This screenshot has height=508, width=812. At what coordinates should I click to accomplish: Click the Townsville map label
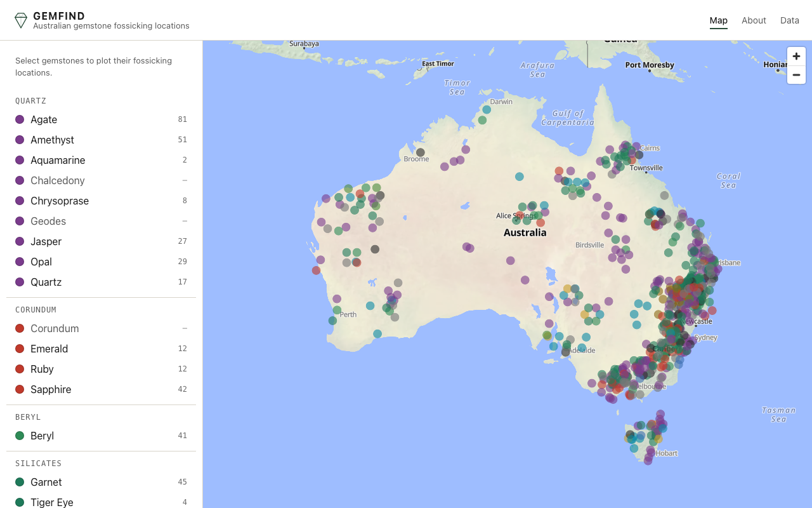(x=646, y=168)
